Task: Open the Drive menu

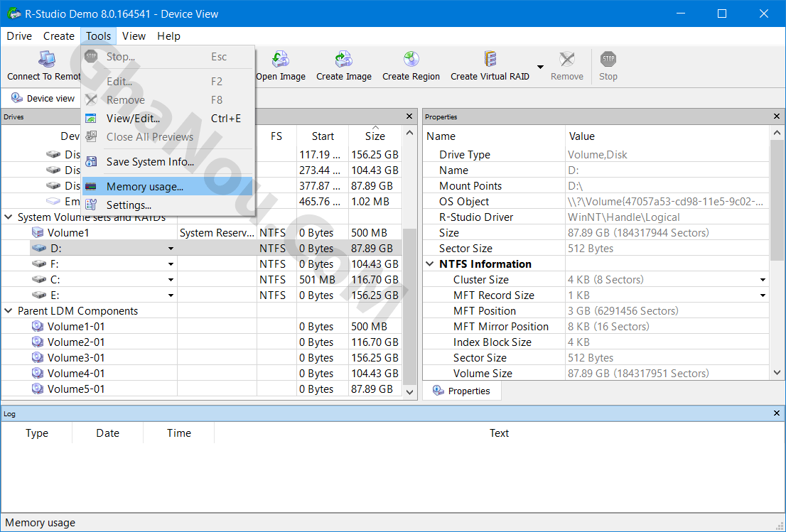Action: pos(19,36)
